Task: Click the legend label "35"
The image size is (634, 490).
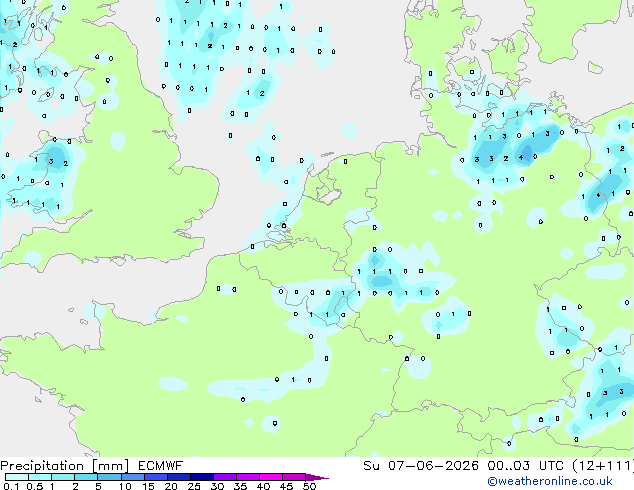Action: [x=241, y=486]
